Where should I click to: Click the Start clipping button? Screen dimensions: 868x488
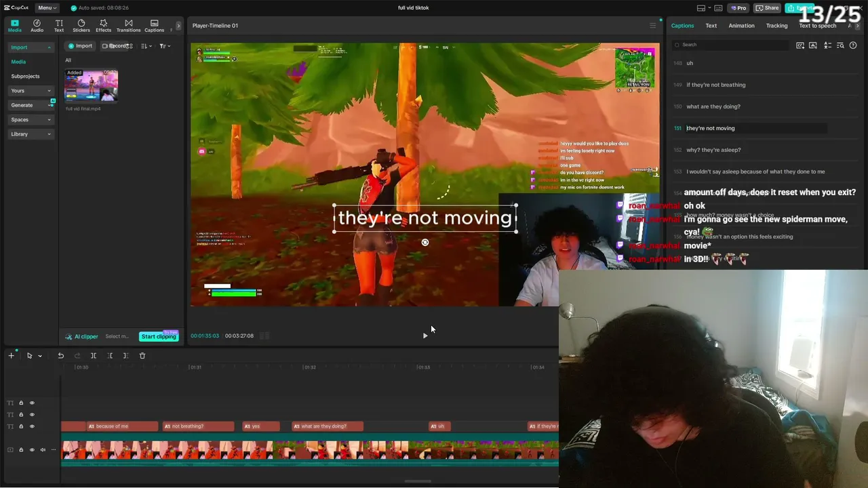(159, 337)
